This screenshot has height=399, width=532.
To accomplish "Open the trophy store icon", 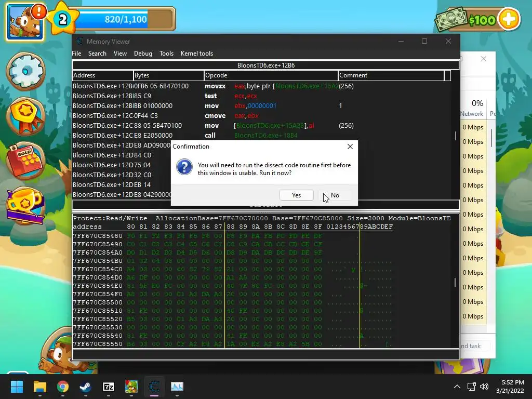I will (25, 206).
